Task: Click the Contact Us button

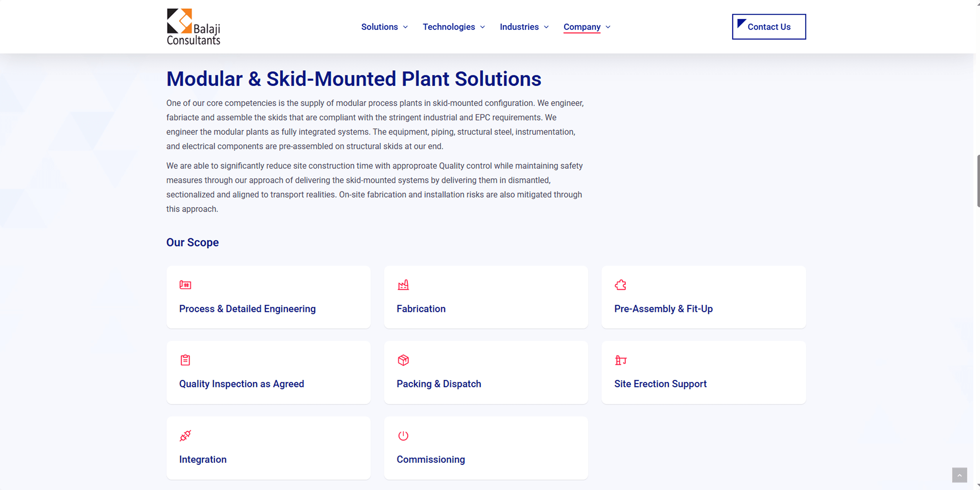Action: pyautogui.click(x=769, y=27)
